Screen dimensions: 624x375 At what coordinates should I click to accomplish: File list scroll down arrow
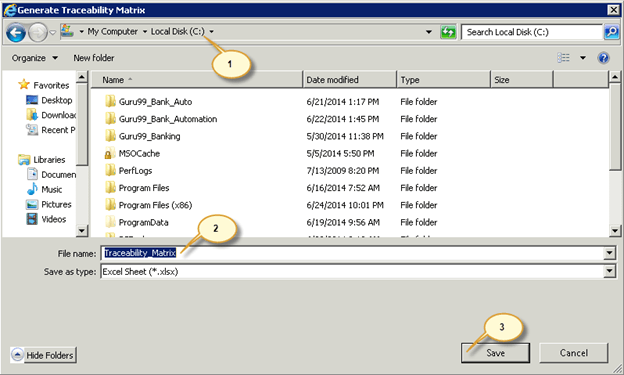click(x=615, y=230)
